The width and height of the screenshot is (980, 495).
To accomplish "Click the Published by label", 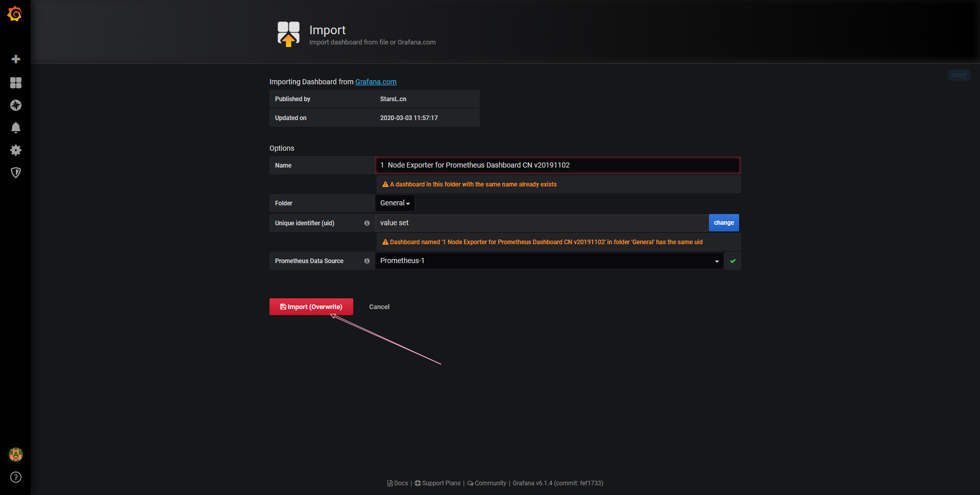I will pos(292,99).
